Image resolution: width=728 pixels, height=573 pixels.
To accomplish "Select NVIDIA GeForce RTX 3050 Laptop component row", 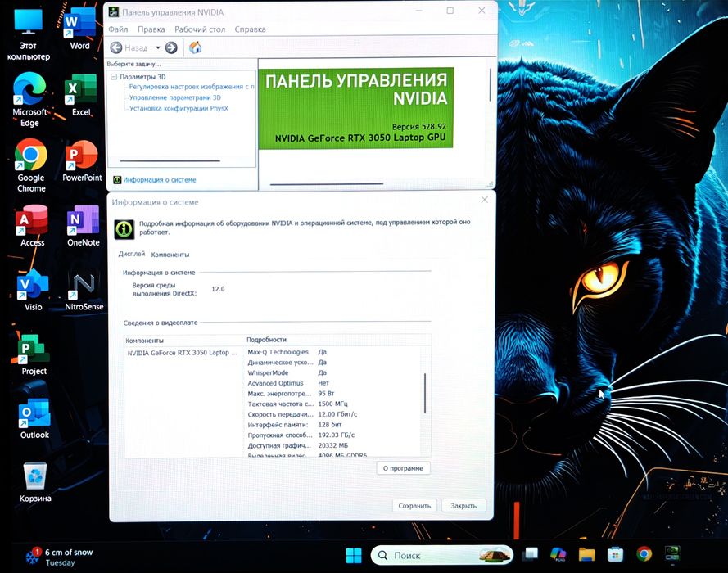I will 183,353.
